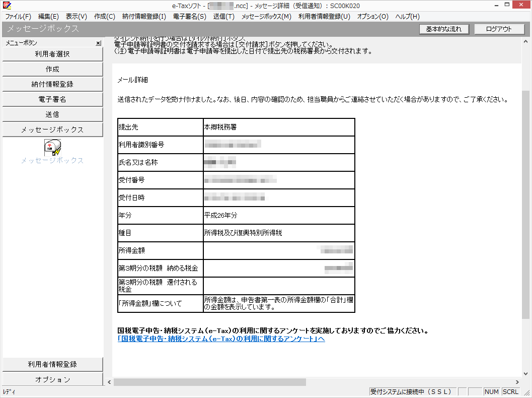This screenshot has width=532, height=398.
Task: Close the メニューボタン side panel
Action: 99,43
